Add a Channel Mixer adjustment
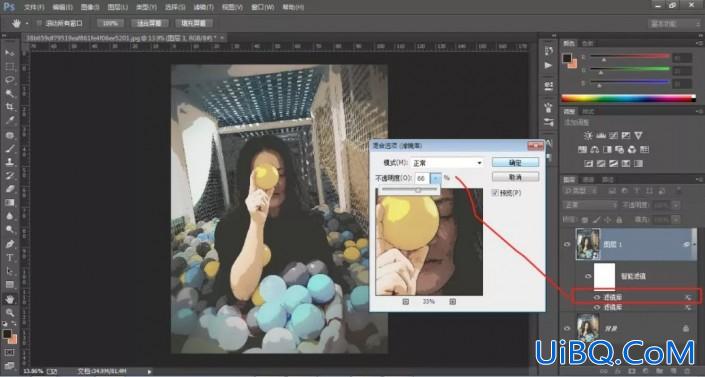This screenshot has width=705, height=377. [x=632, y=149]
